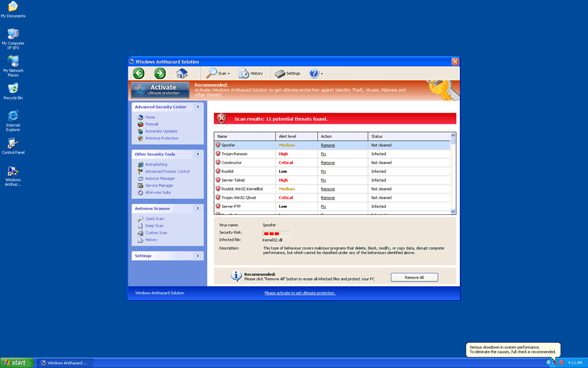The width and height of the screenshot is (588, 368).
Task: Click the Activate Ultimate protection button
Action: coord(160,89)
